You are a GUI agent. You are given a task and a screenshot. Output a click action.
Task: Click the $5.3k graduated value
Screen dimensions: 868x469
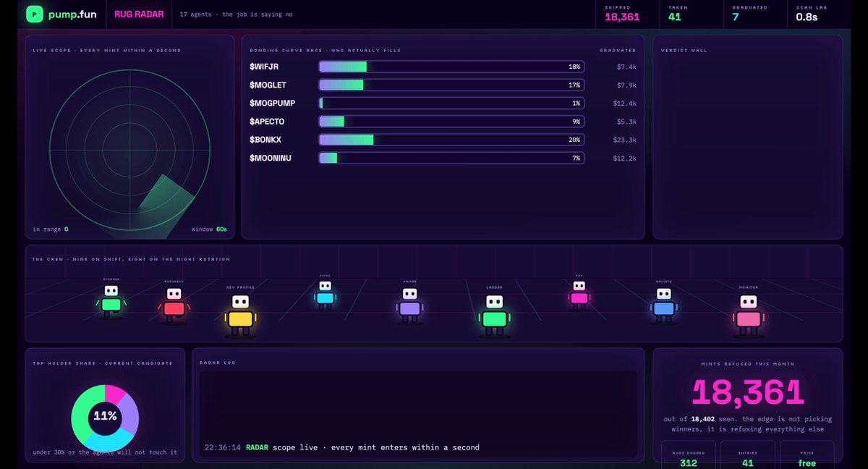pyautogui.click(x=626, y=121)
